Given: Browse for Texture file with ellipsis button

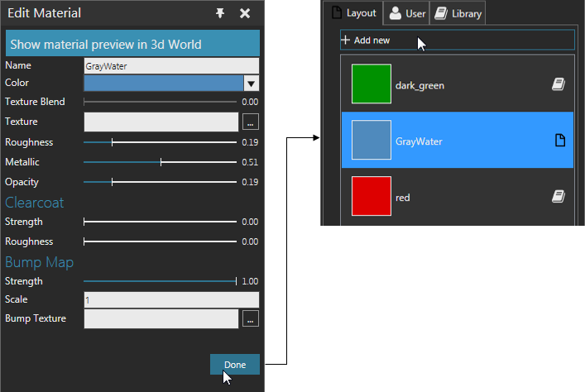Looking at the screenshot, I should (251, 122).
